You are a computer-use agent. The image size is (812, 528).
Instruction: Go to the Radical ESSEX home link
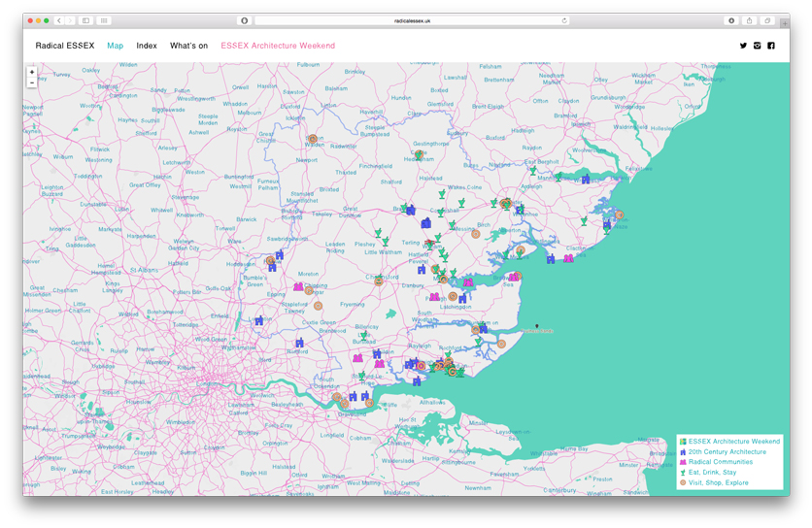pyautogui.click(x=65, y=46)
